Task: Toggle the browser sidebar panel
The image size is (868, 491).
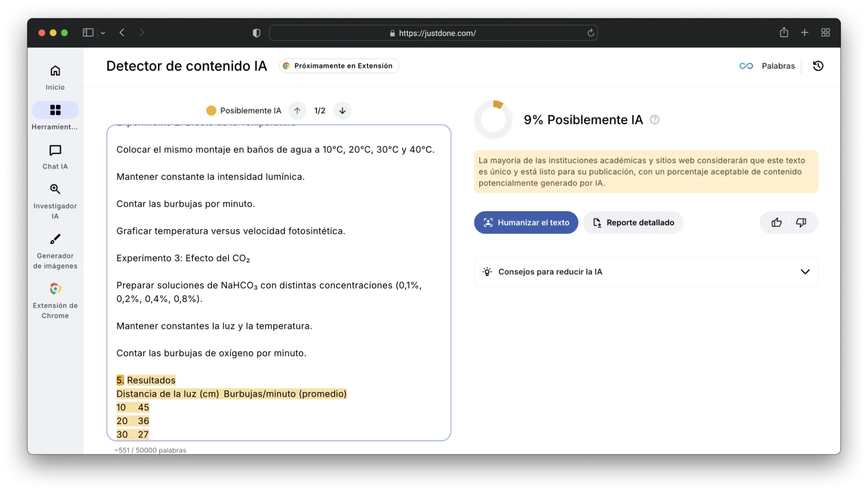Action: pyautogui.click(x=88, y=33)
